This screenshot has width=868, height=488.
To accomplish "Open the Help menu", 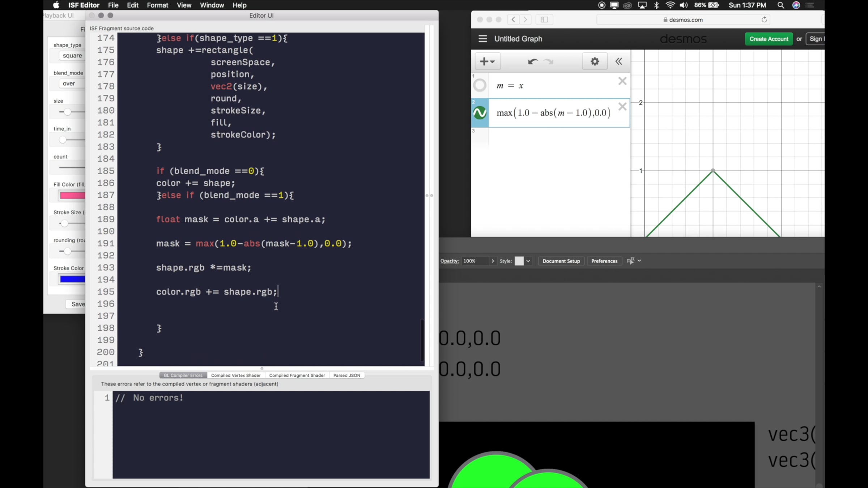I will tap(239, 5).
